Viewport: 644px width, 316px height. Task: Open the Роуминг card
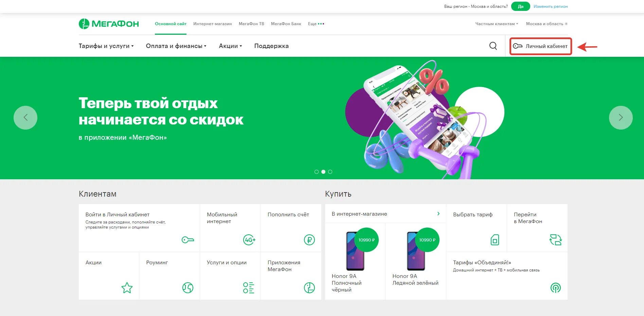(169, 276)
